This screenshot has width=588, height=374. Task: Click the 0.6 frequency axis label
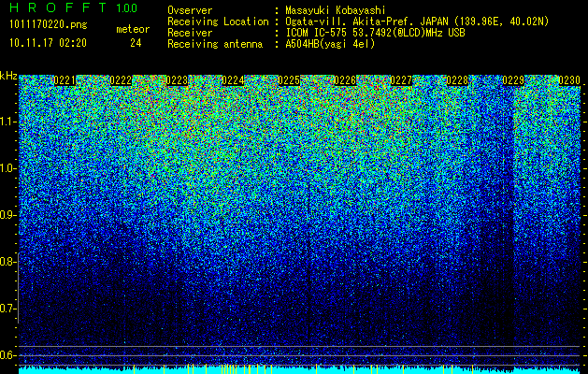click(x=7, y=355)
